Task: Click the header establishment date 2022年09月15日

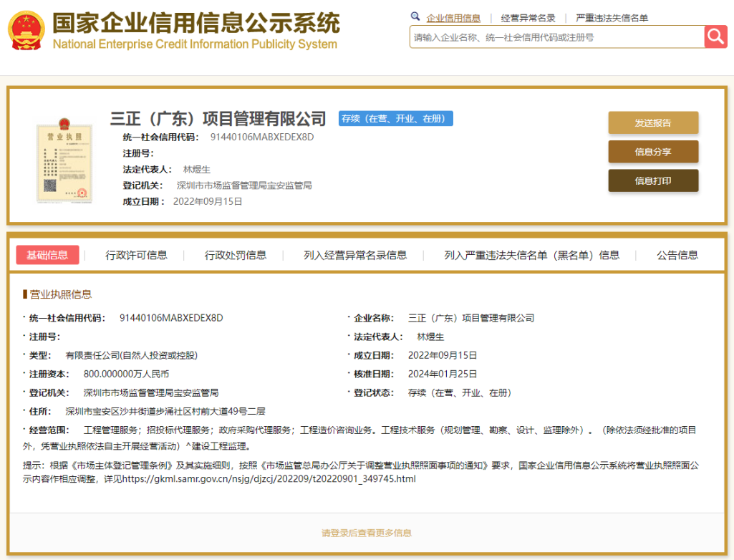Action: click(208, 201)
